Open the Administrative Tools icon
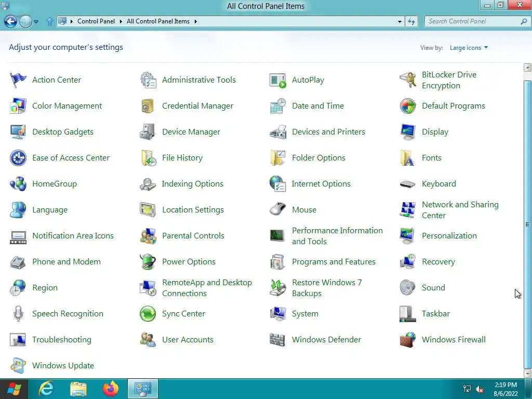Image resolution: width=532 pixels, height=399 pixels. point(148,80)
